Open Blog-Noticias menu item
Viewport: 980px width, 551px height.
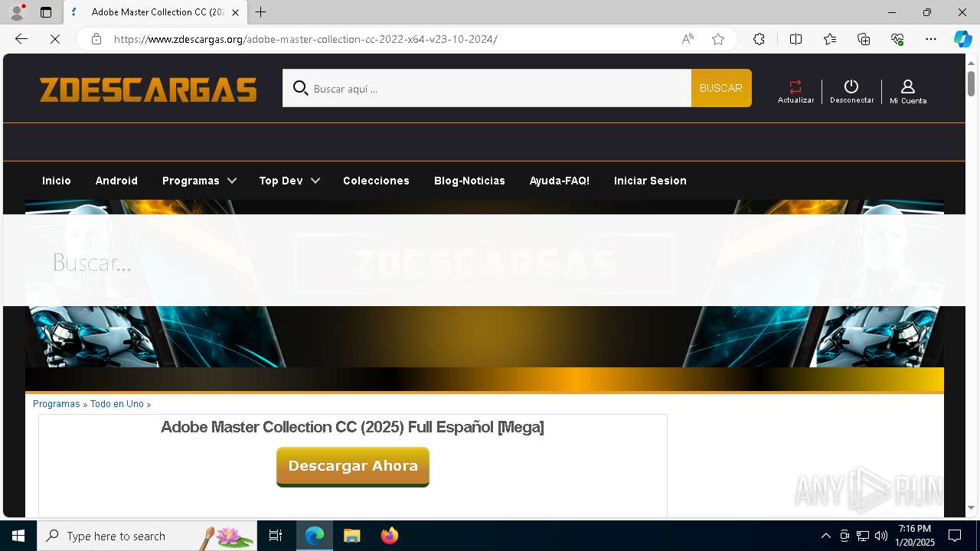[469, 181]
